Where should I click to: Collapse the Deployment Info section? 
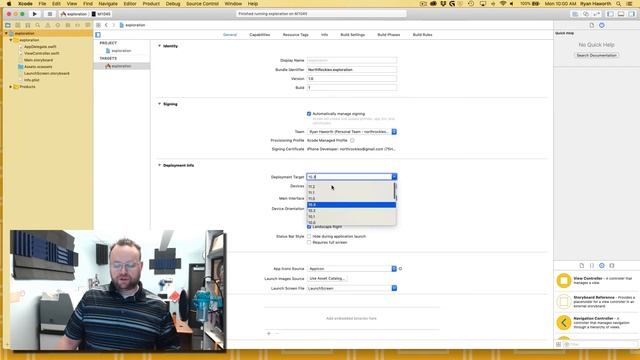[160, 165]
